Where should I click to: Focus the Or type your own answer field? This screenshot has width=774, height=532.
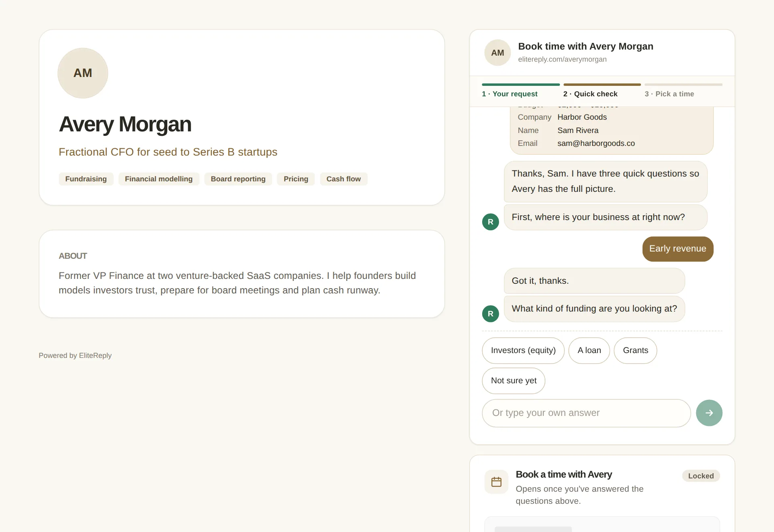[x=586, y=413]
